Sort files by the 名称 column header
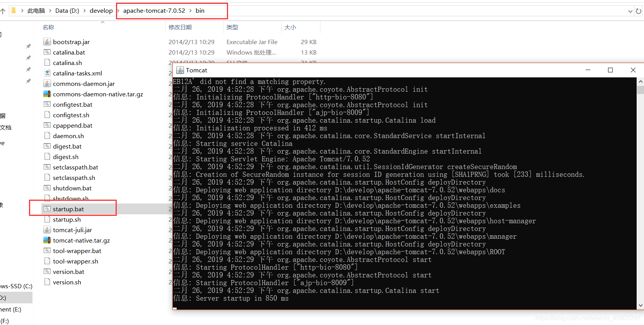Image resolution: width=644 pixels, height=325 pixels. coord(48,27)
